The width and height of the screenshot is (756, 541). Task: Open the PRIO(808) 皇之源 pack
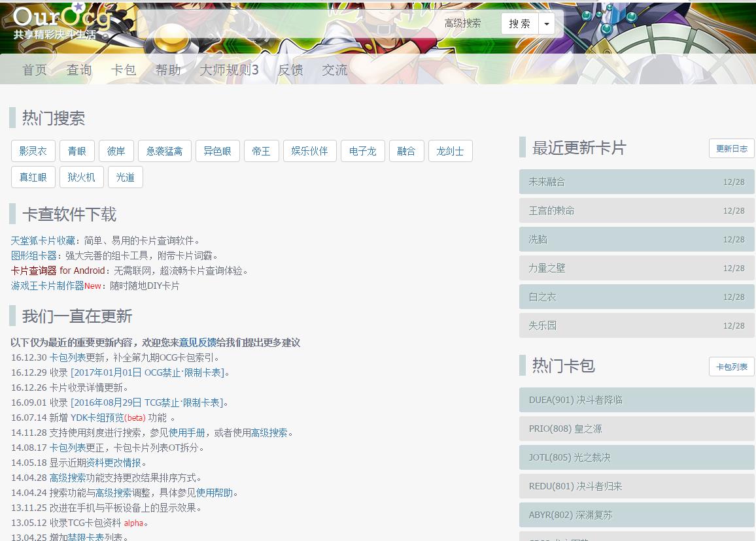coord(636,429)
